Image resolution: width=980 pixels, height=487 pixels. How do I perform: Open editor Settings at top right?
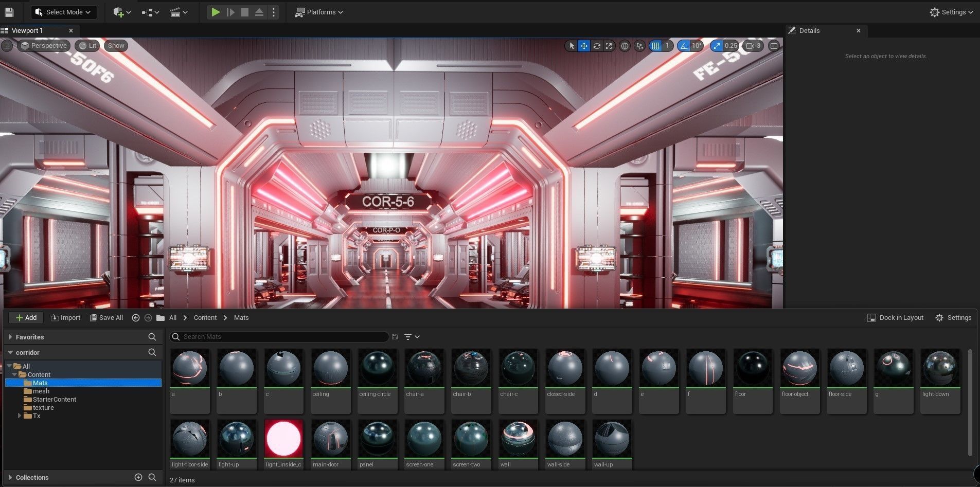[x=951, y=12]
